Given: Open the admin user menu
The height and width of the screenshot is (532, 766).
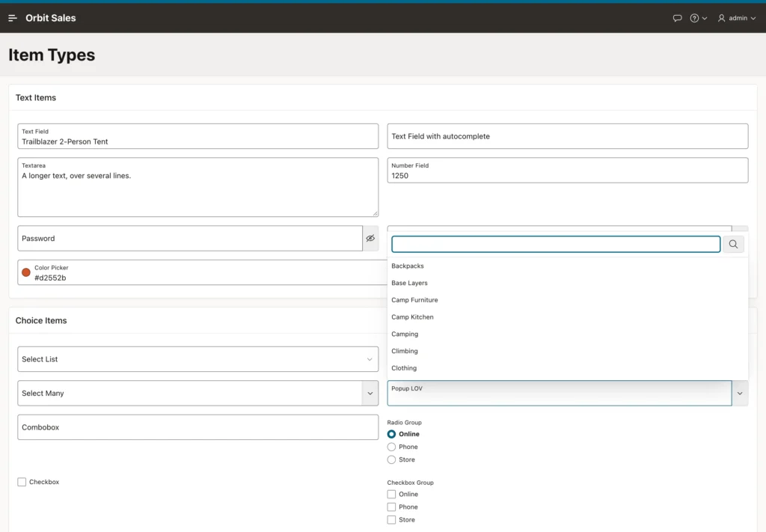Looking at the screenshot, I should point(737,18).
